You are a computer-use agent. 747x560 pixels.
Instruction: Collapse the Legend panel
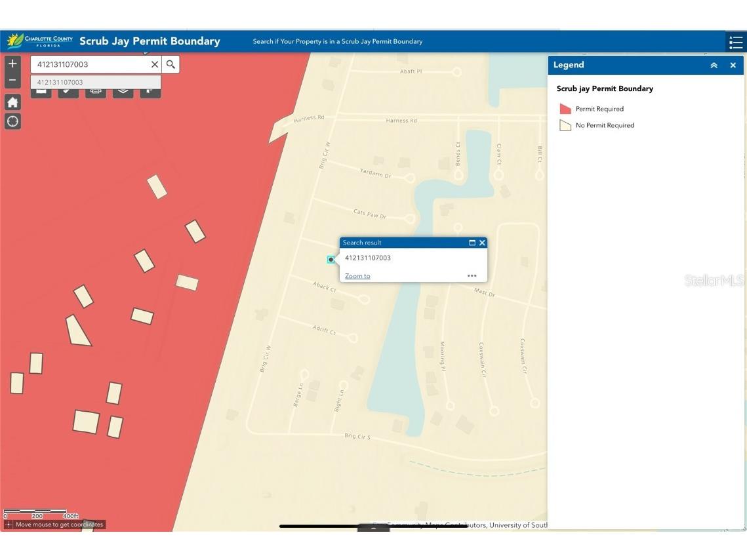pyautogui.click(x=714, y=65)
